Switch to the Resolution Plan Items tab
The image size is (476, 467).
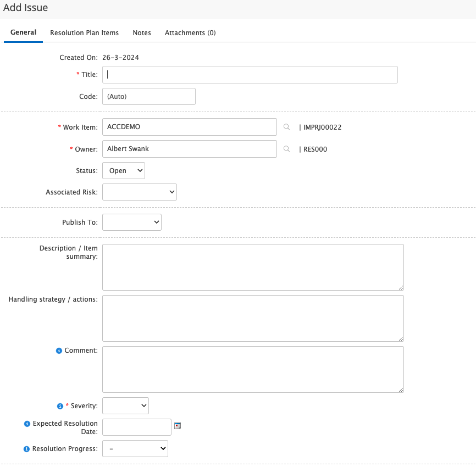point(84,33)
